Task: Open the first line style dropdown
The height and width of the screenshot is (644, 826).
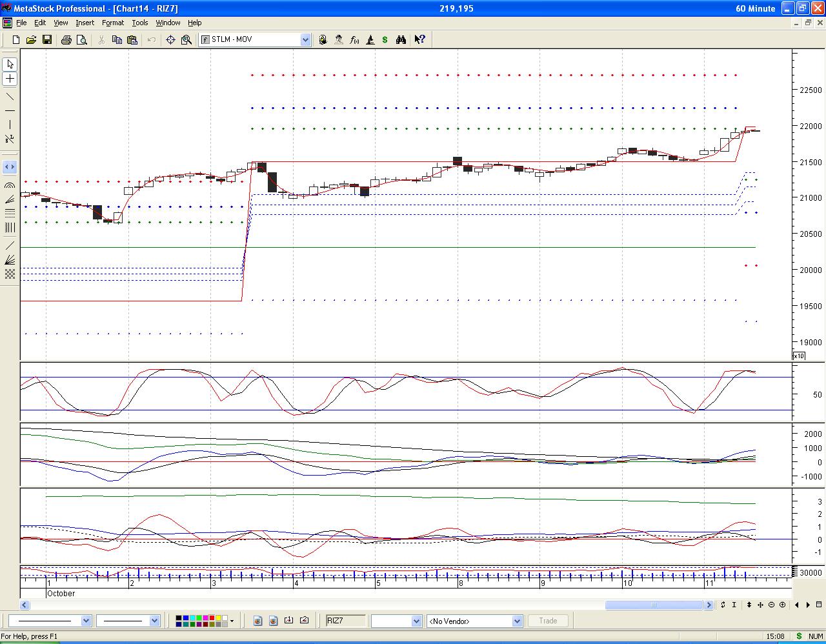Action: [86, 621]
